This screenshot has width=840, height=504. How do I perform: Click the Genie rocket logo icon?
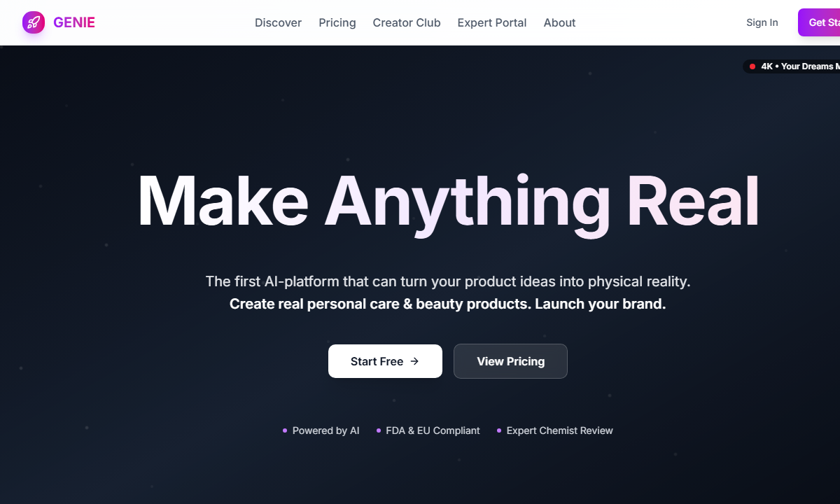coord(33,22)
